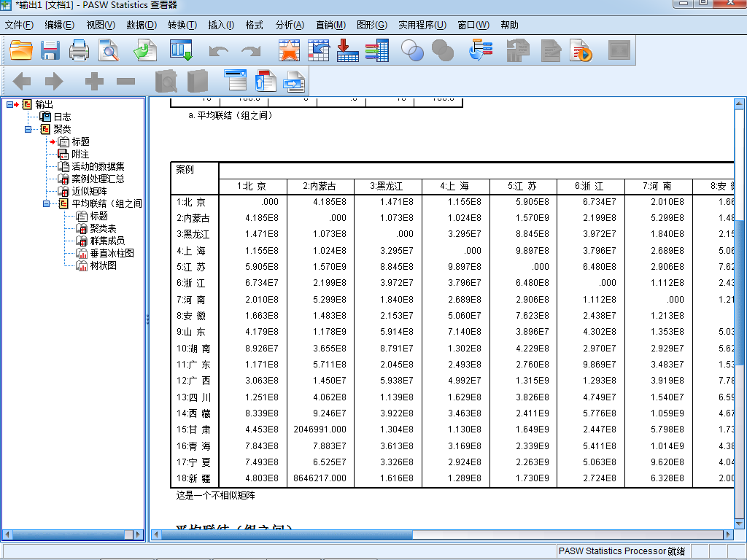The image size is (747, 560).
Task: Select 聚类表 outline item
Action: pos(103,228)
